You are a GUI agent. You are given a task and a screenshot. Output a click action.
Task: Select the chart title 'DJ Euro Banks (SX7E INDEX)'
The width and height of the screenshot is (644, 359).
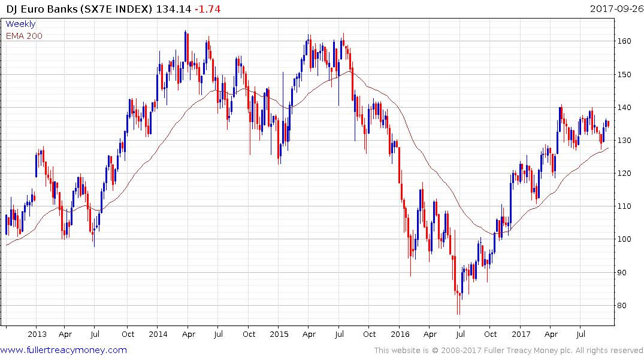(79, 8)
